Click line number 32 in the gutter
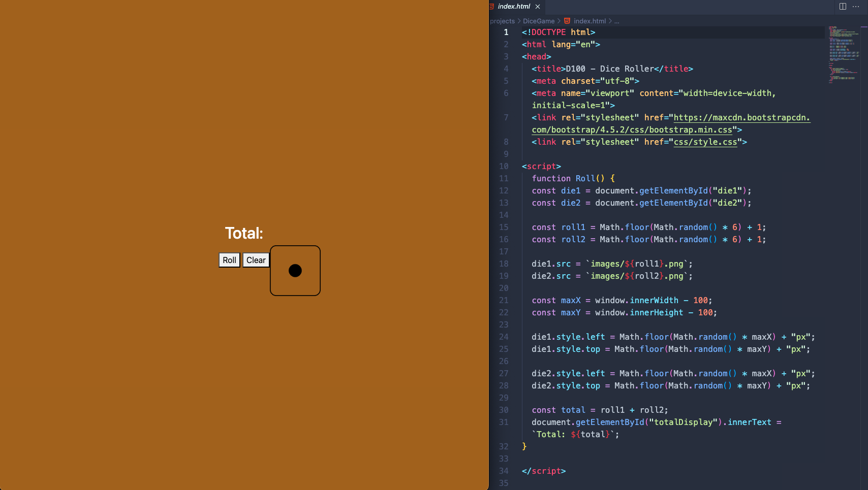 pos(504,446)
